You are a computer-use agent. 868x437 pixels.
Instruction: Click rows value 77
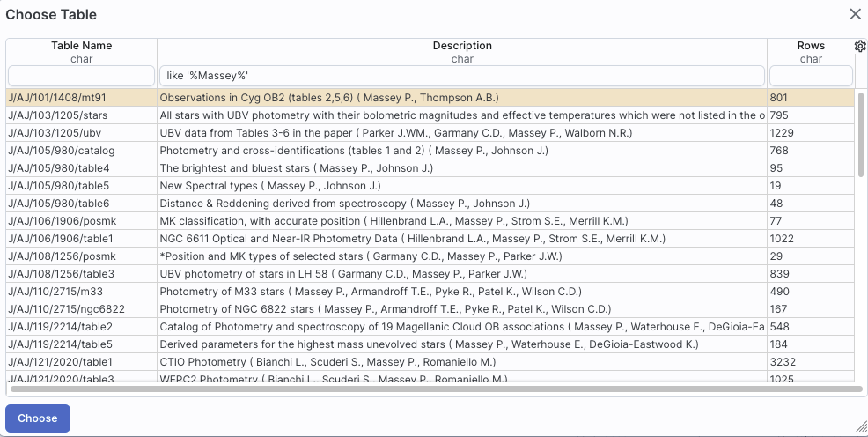[776, 221]
